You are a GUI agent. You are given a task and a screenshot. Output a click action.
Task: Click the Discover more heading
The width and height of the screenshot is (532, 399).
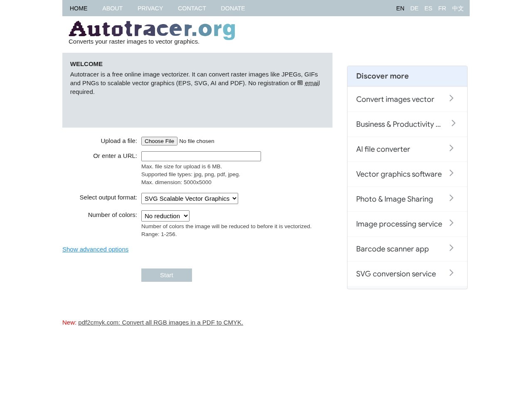(382, 76)
